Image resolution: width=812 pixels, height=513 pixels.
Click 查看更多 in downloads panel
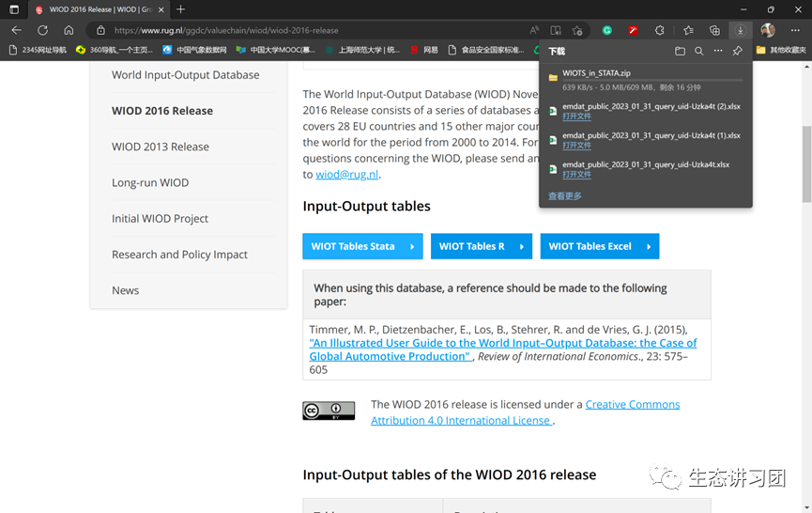pos(564,195)
